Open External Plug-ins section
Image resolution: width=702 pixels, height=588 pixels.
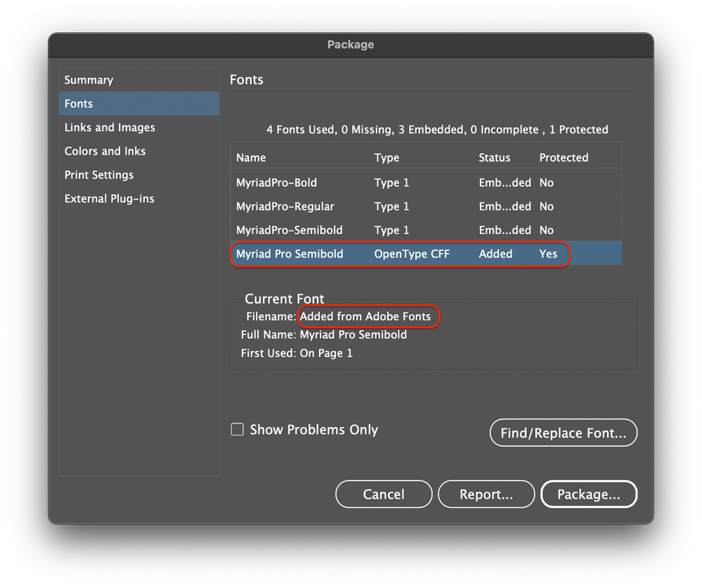coord(139,199)
